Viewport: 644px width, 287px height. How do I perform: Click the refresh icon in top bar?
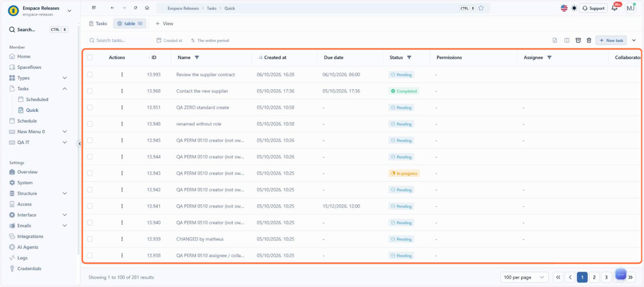pos(135,8)
